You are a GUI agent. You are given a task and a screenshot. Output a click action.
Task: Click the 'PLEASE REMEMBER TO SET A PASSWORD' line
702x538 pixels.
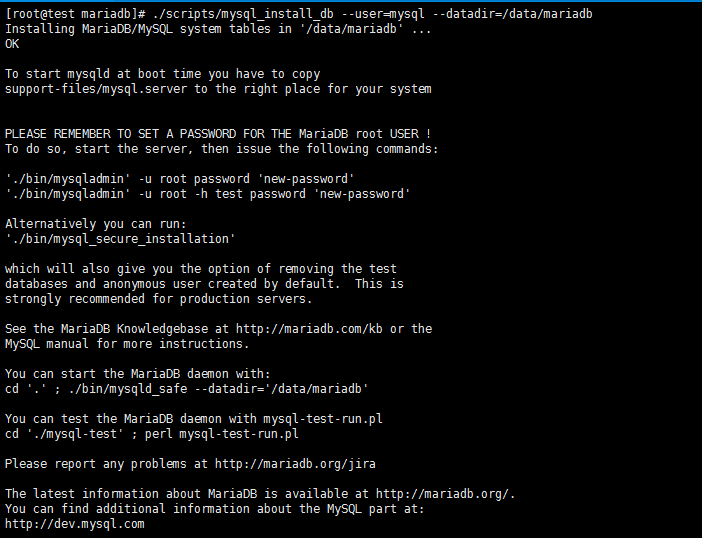point(218,134)
